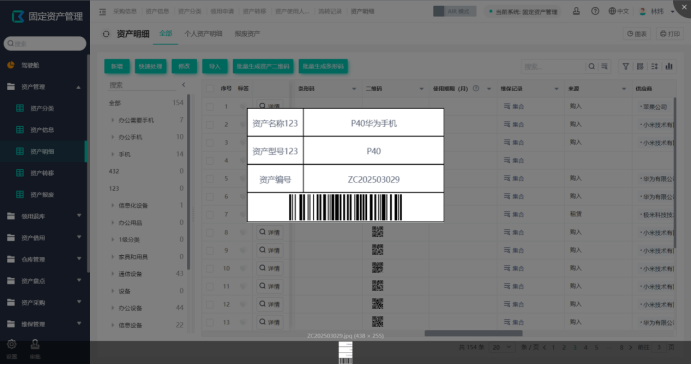The height and width of the screenshot is (365, 692).
Task: Go to page 4 in pagination
Action: tap(585, 348)
